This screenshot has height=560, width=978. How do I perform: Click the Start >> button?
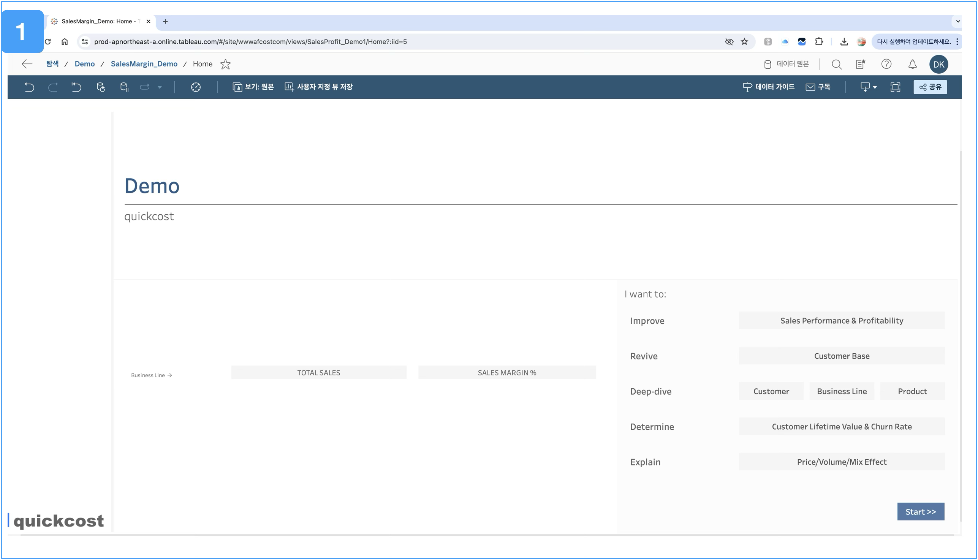920,511
